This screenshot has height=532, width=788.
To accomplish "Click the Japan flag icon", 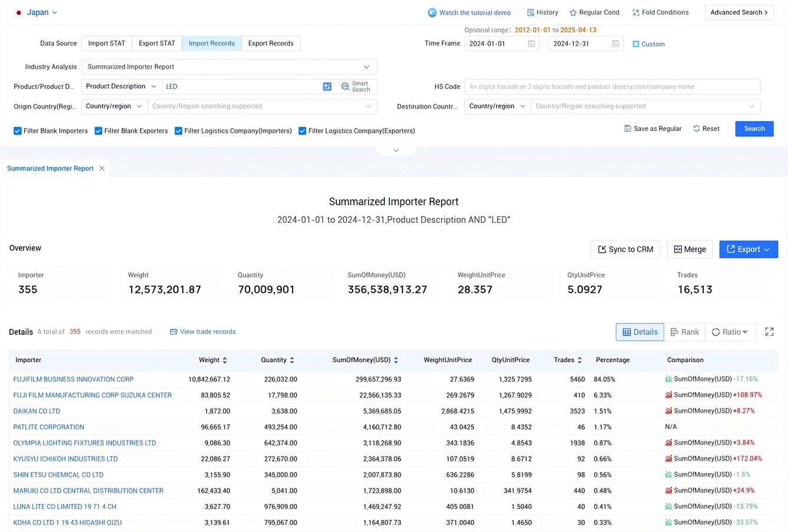I will [19, 12].
